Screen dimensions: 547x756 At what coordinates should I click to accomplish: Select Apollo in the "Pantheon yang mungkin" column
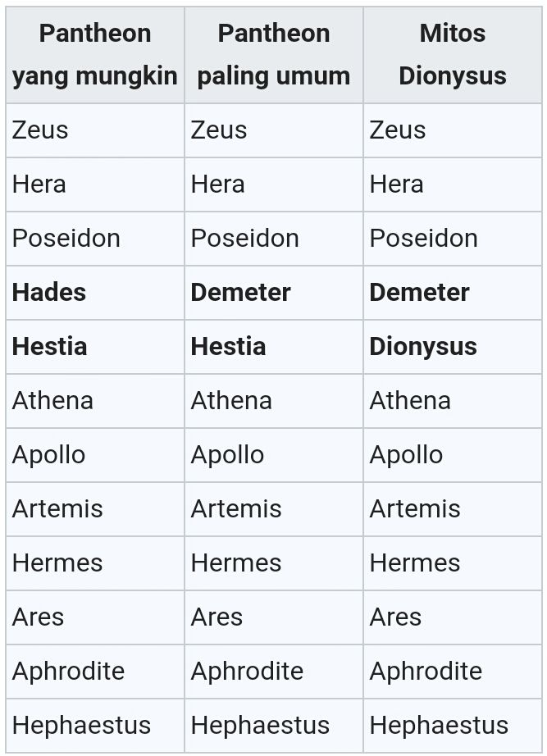click(48, 455)
